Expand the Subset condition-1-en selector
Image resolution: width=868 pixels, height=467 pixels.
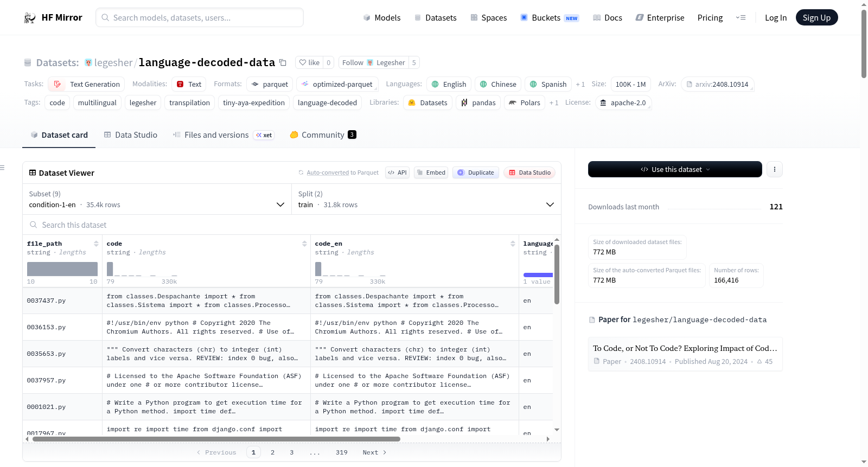tap(157, 199)
